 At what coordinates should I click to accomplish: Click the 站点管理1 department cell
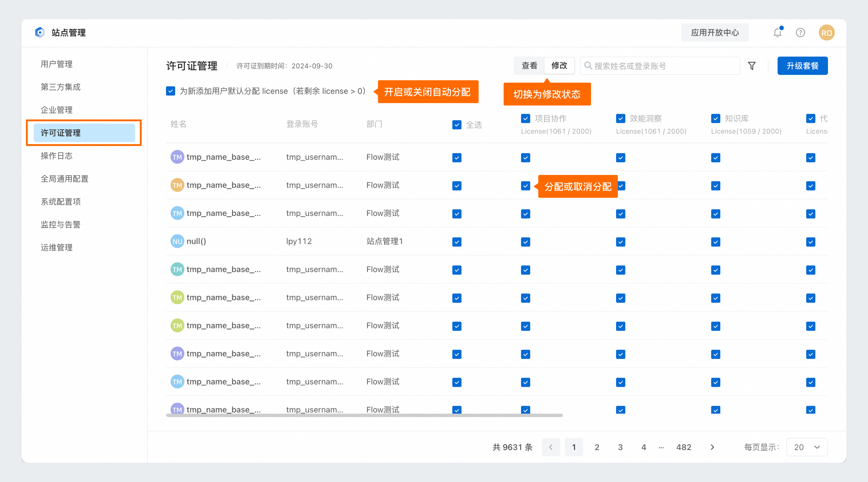385,241
